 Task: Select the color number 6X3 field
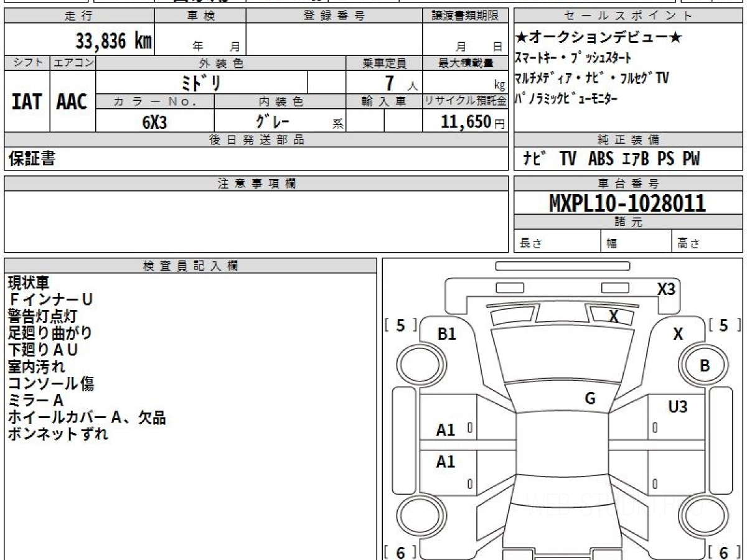155,123
